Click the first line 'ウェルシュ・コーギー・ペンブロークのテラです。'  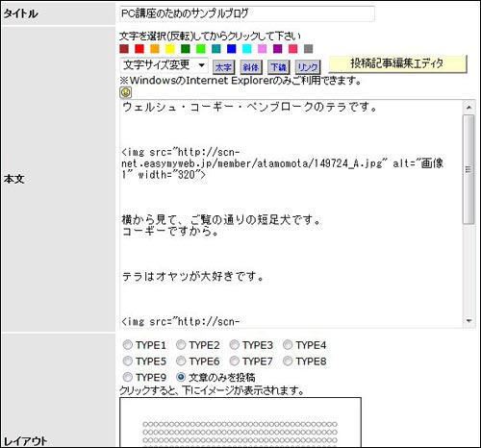pyautogui.click(x=250, y=107)
